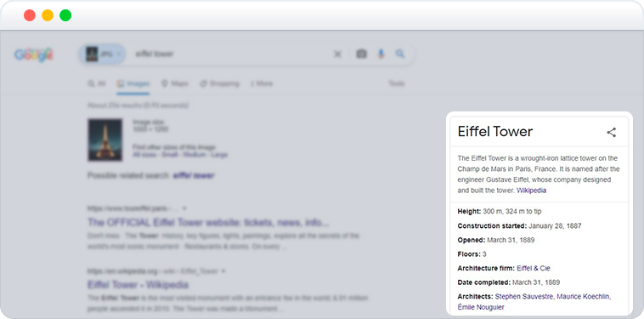Click the Eiffel Tower night photo thumbnail

(105, 140)
